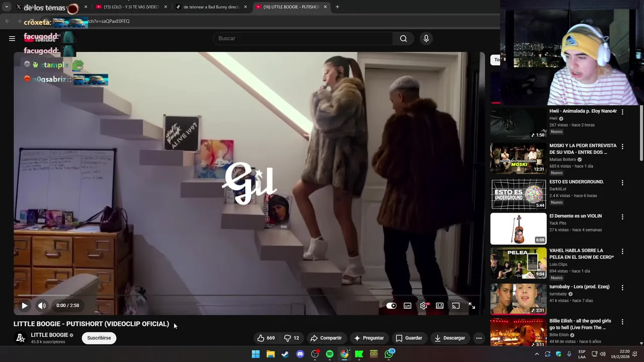Screen dimensions: 644x362
Task: Start voice search with the microphone icon
Action: tap(426, 38)
